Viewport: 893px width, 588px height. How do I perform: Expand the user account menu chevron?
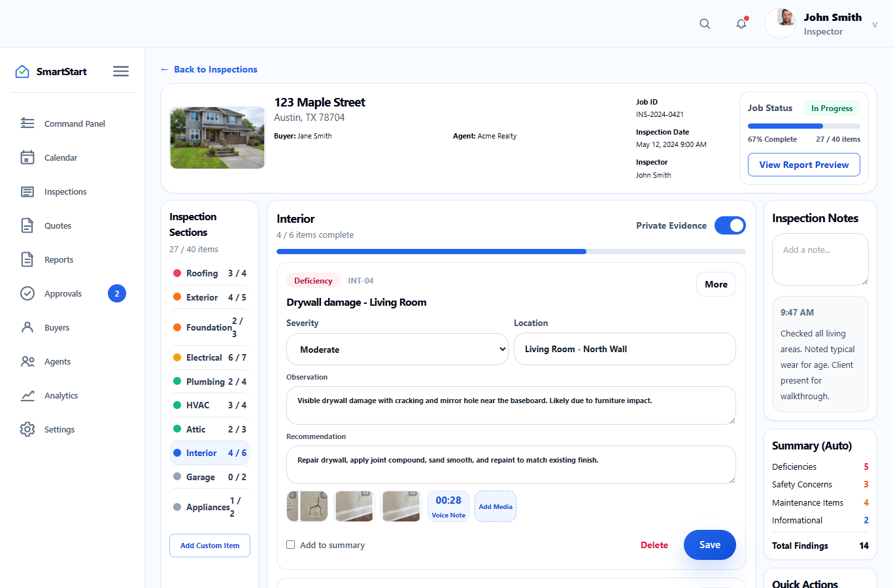875,24
